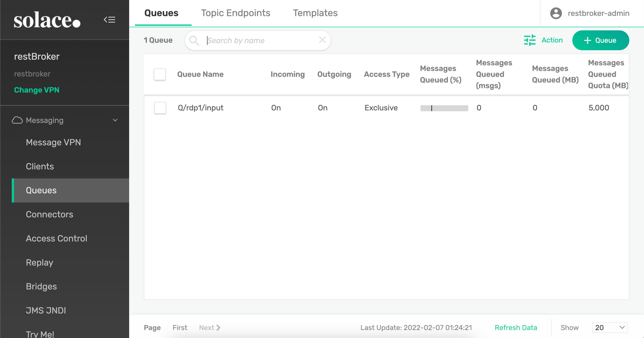Check the select-all queues checkbox

pyautogui.click(x=160, y=74)
